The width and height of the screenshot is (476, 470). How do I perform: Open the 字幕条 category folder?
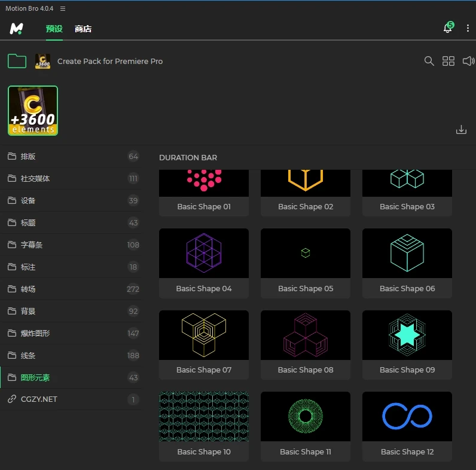[32, 245]
